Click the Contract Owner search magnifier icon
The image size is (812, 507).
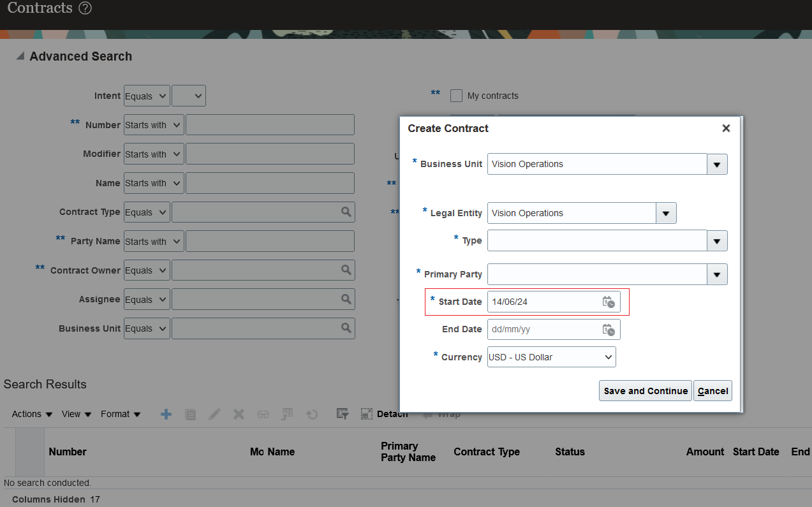(346, 270)
